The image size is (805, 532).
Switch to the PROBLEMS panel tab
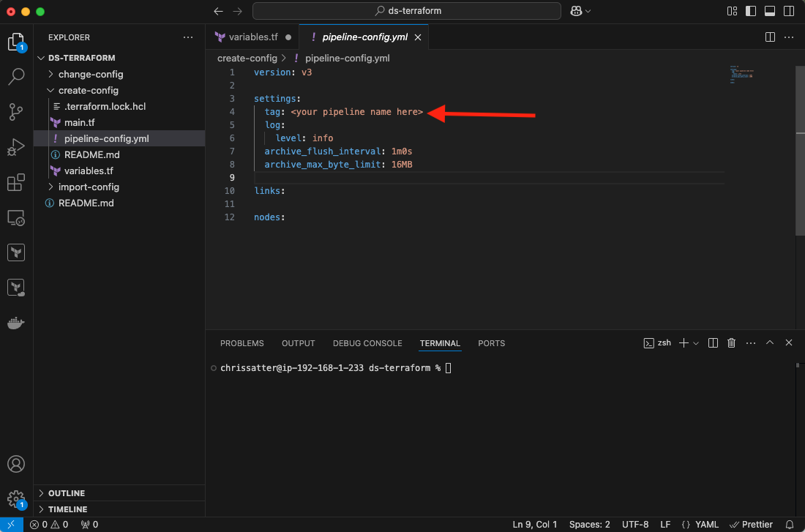pyautogui.click(x=241, y=343)
